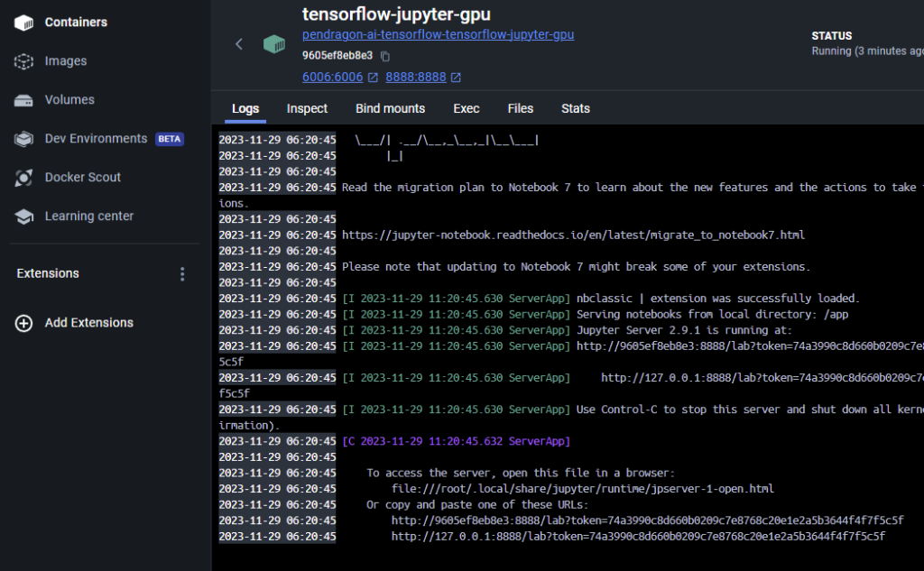Viewport: 924px width, 571px height.
Task: Click 'Use Control-C to stop this server' log line
Action: [x=750, y=410]
